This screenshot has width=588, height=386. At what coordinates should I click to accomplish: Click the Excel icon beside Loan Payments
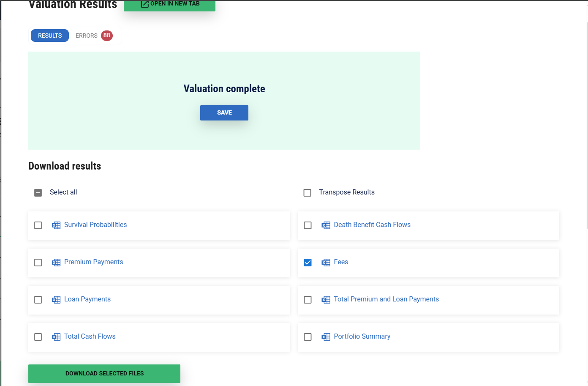[56, 300]
